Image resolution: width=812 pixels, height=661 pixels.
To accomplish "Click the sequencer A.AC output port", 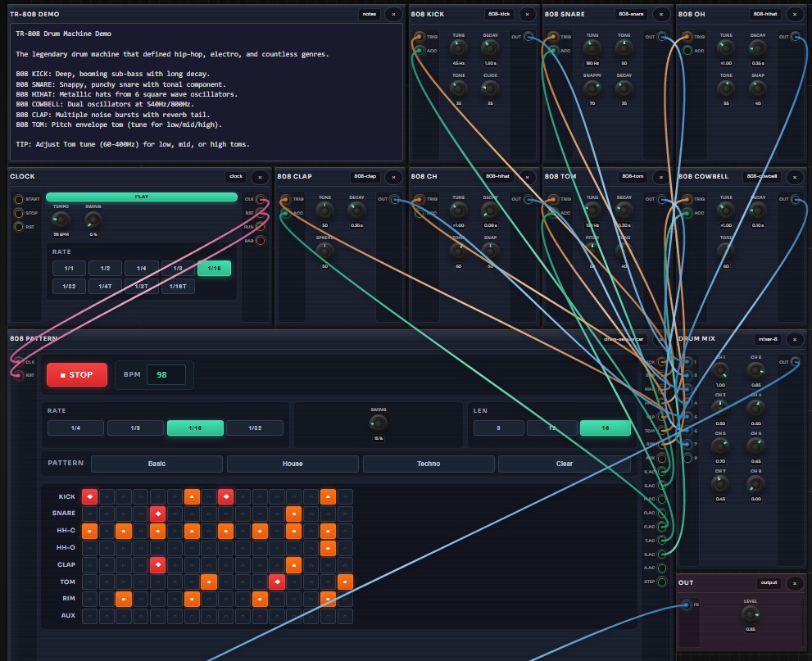I will click(x=662, y=568).
